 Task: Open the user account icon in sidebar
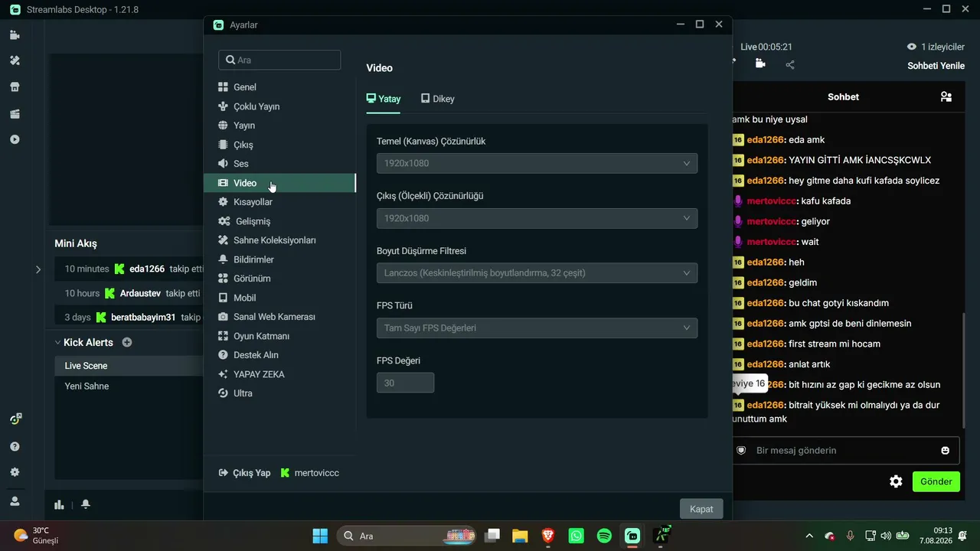pos(15,501)
